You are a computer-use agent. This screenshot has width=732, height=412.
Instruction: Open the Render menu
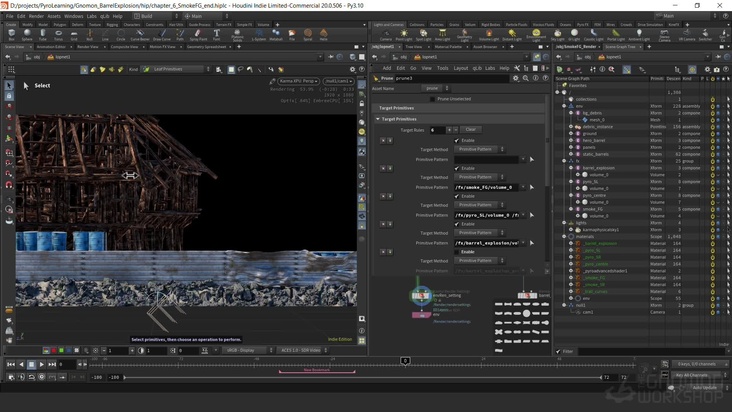[35, 16]
